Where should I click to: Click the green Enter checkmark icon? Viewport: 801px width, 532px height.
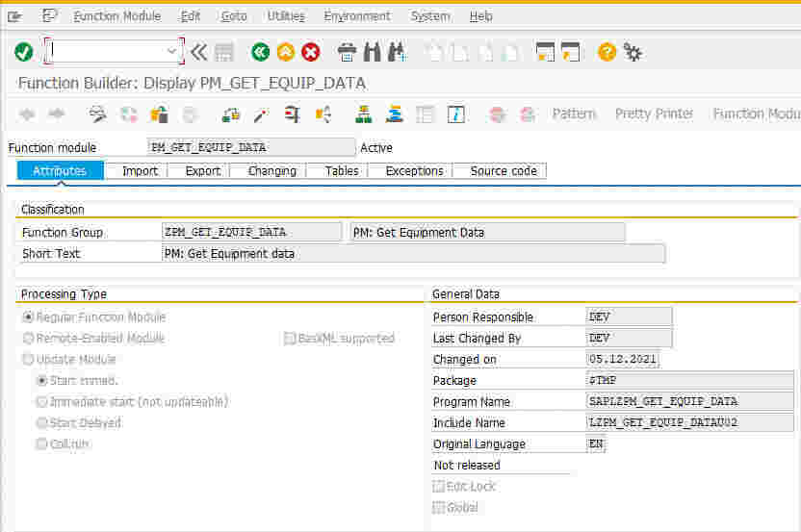pyautogui.click(x=23, y=52)
